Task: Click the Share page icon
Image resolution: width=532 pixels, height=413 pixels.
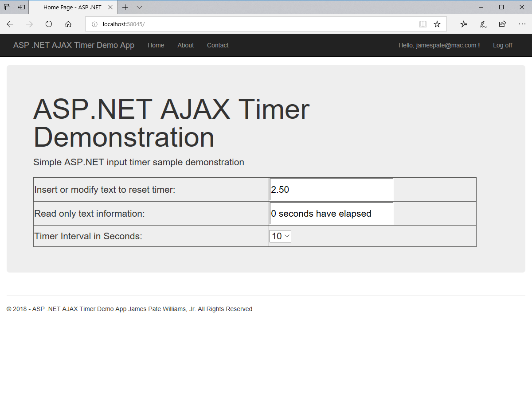Action: 502,24
